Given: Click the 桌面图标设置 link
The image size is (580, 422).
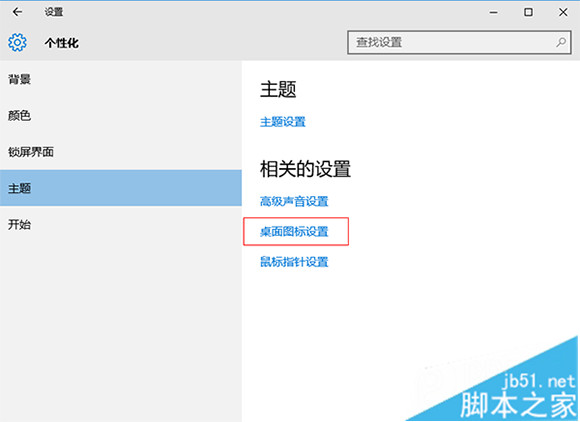Looking at the screenshot, I should [x=294, y=232].
